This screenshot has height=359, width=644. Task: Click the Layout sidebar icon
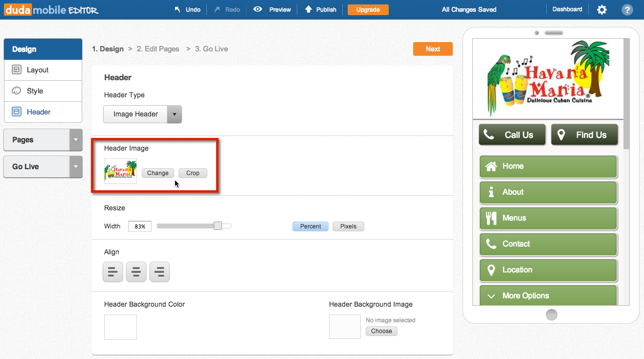click(x=17, y=70)
